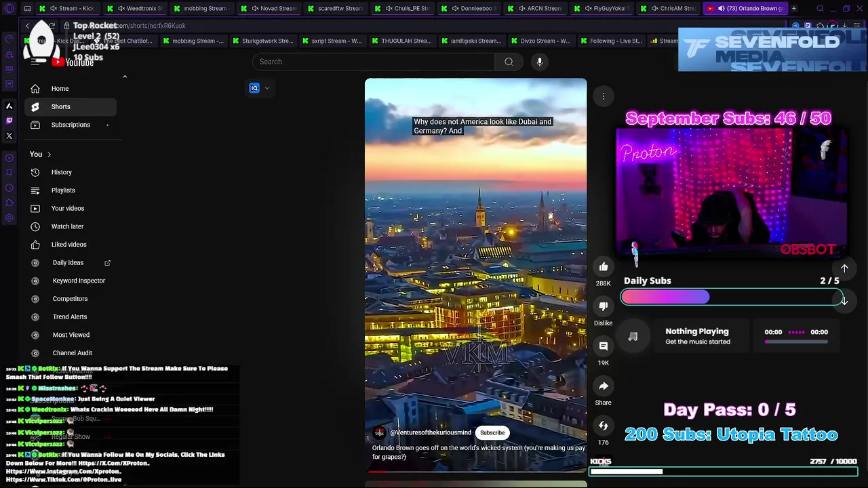
Task: Open vidIQ Most Viewed
Action: [71, 335]
